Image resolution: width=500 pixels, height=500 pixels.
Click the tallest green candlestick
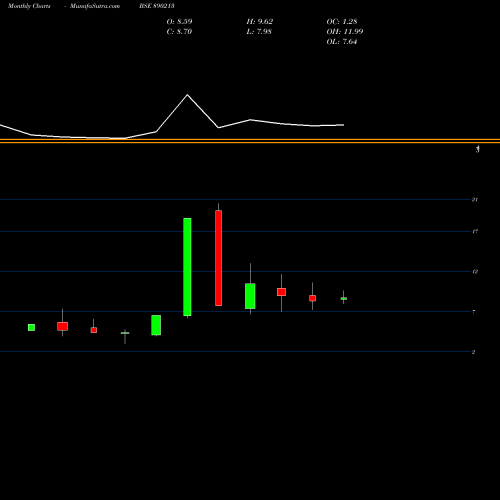187,267
